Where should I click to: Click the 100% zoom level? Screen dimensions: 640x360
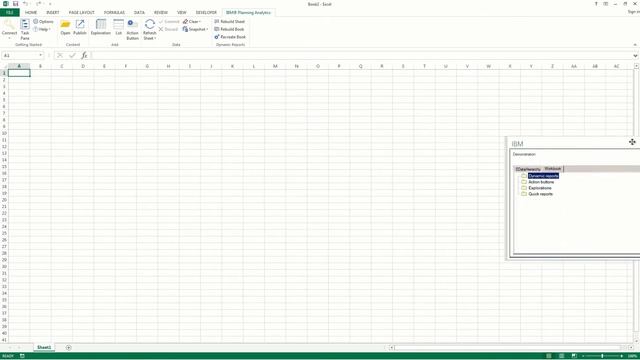pos(633,356)
